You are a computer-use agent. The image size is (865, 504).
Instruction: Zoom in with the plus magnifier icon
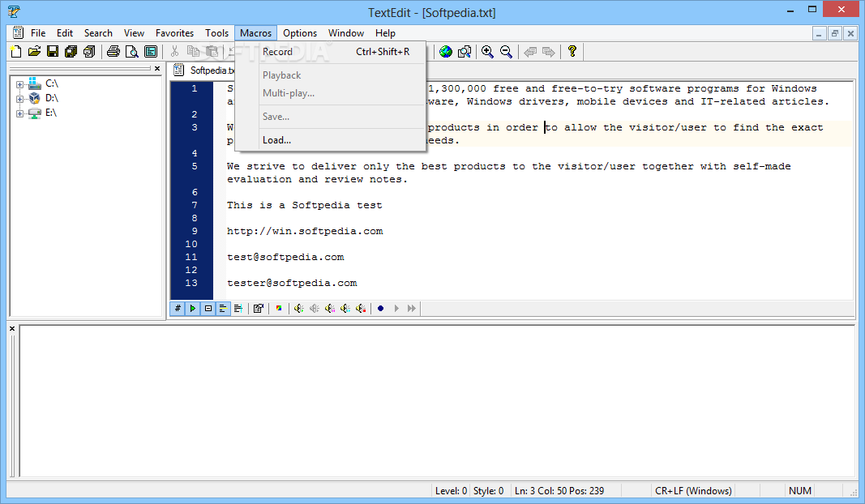(488, 52)
